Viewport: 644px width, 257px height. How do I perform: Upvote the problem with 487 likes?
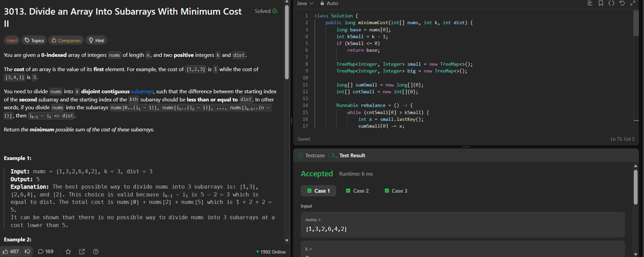point(11,251)
